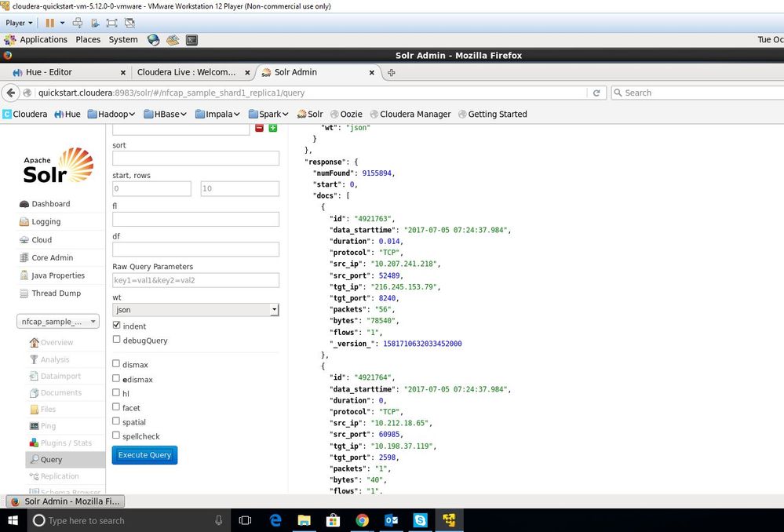The image size is (784, 532).
Task: Open the Solr bookmark
Action: pos(310,114)
